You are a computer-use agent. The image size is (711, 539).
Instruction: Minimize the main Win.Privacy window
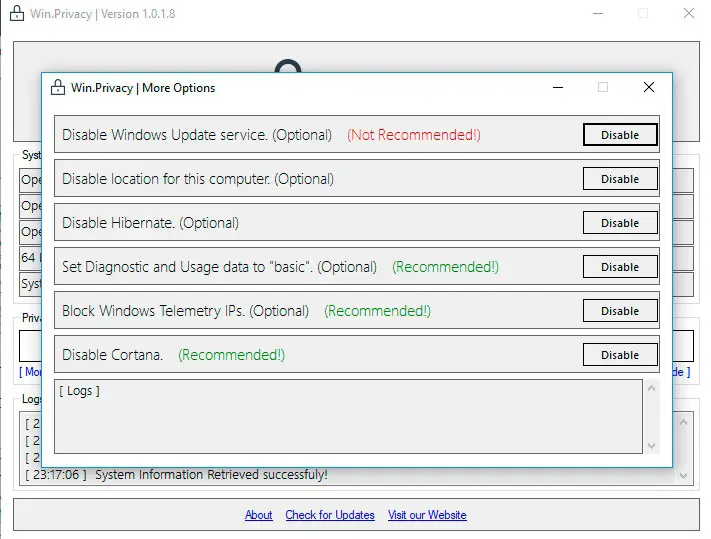(x=598, y=13)
